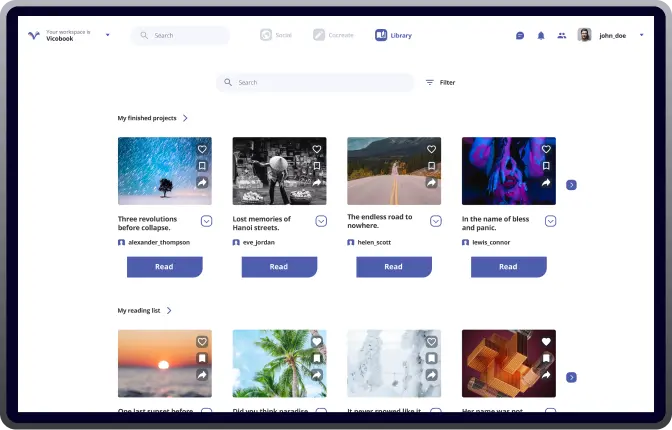
Task: Open the workspace dropdown arrow
Action: click(108, 35)
